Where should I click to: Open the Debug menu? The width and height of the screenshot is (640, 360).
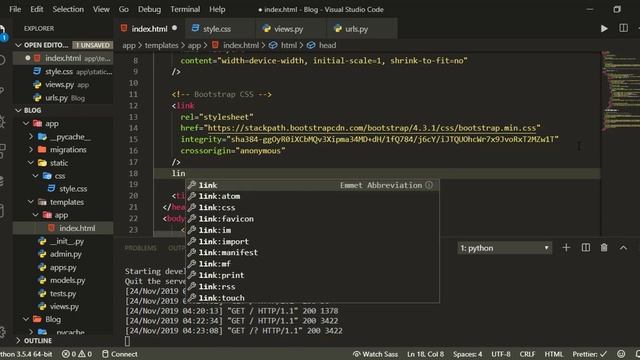click(x=149, y=9)
